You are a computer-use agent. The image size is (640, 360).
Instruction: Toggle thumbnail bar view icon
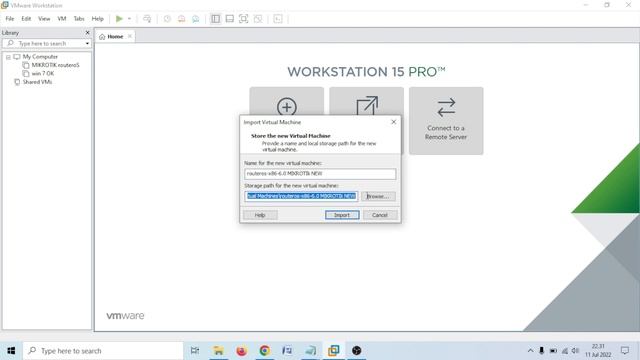tap(230, 19)
